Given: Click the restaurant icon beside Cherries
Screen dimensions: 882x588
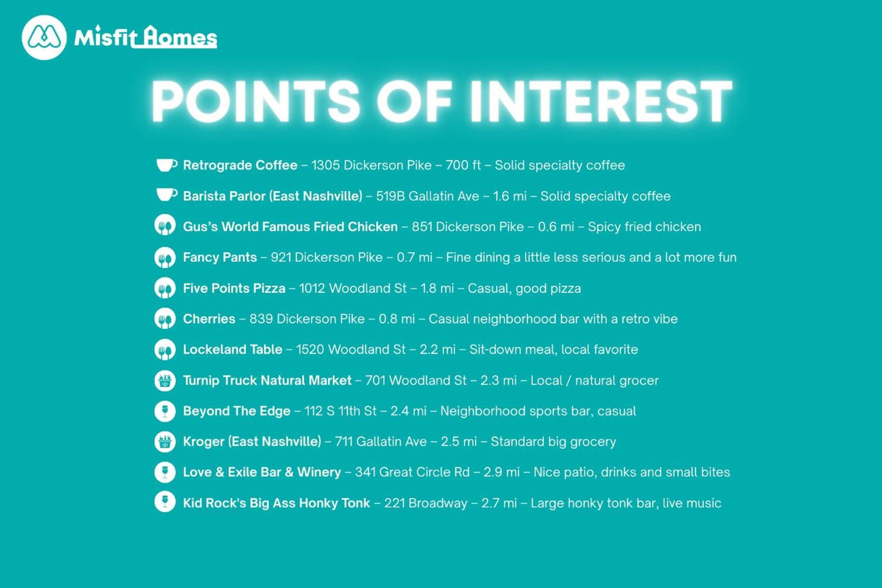Looking at the screenshot, I should [x=165, y=318].
